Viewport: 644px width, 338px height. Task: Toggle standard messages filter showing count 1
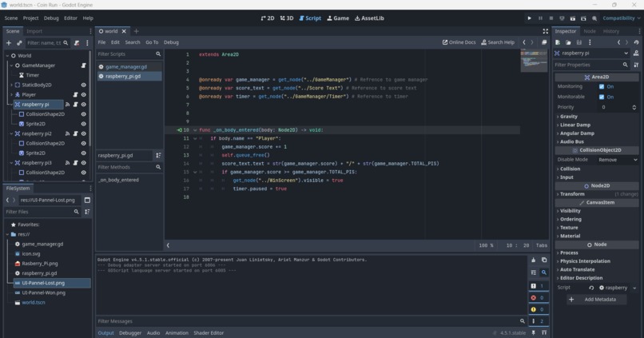click(x=538, y=286)
